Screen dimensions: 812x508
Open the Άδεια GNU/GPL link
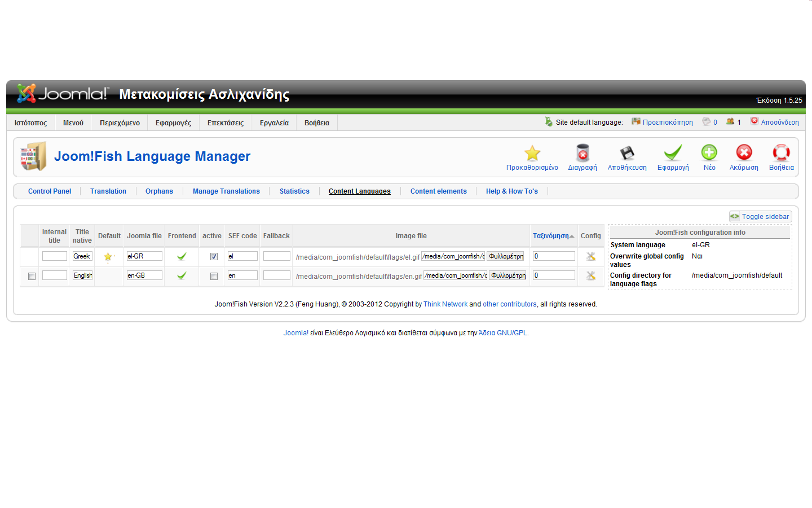tap(503, 333)
